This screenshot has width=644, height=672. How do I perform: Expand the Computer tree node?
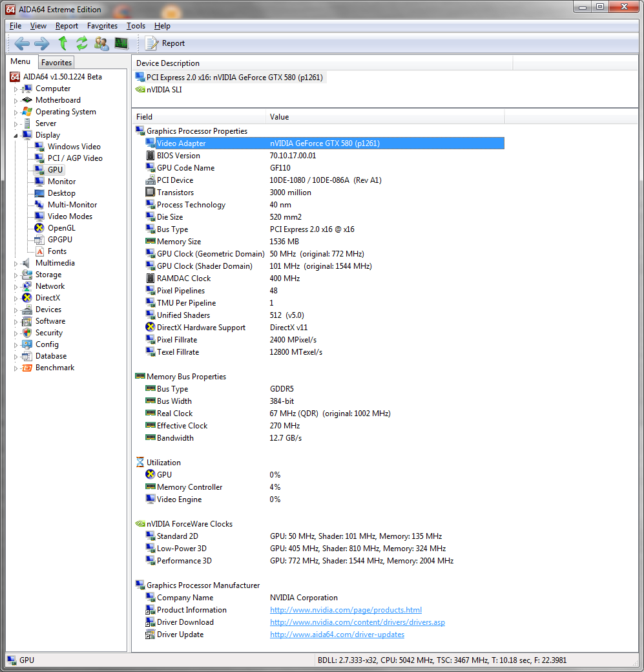pos(16,89)
